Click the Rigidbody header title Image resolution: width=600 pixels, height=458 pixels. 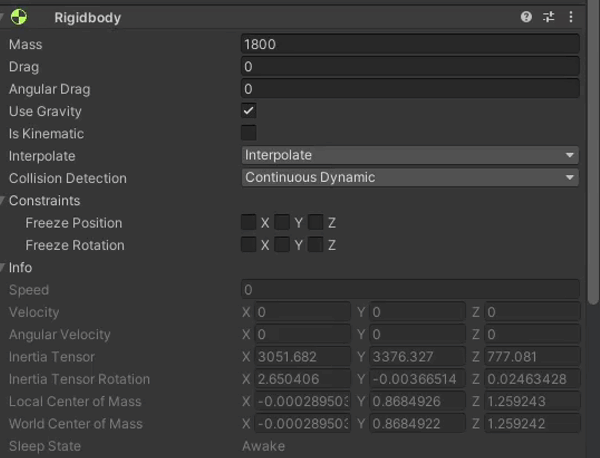(88, 18)
